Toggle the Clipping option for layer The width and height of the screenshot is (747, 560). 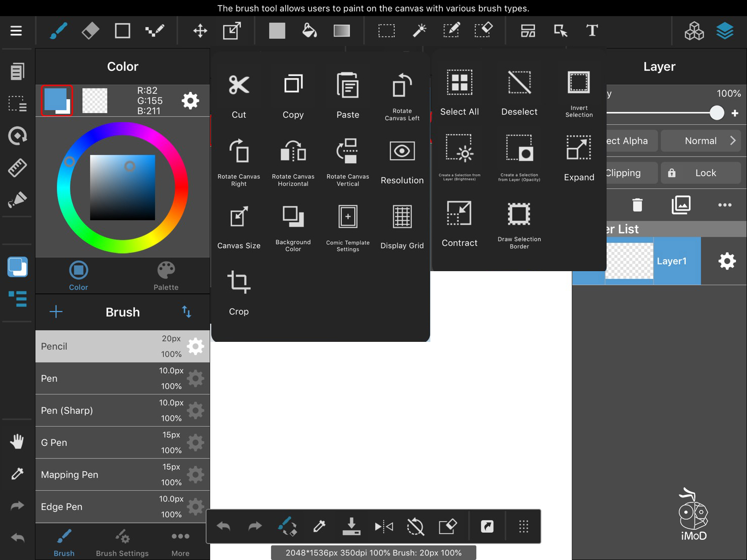point(631,173)
